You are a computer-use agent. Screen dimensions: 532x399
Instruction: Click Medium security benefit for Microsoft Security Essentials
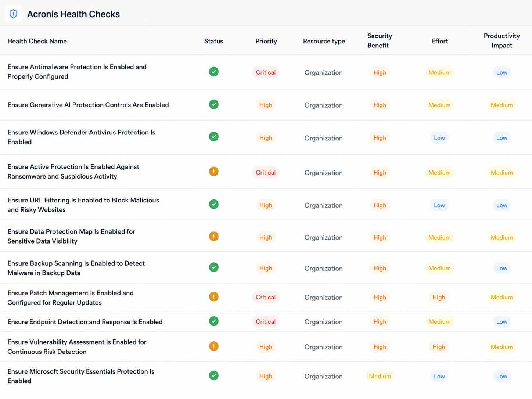pos(380,376)
